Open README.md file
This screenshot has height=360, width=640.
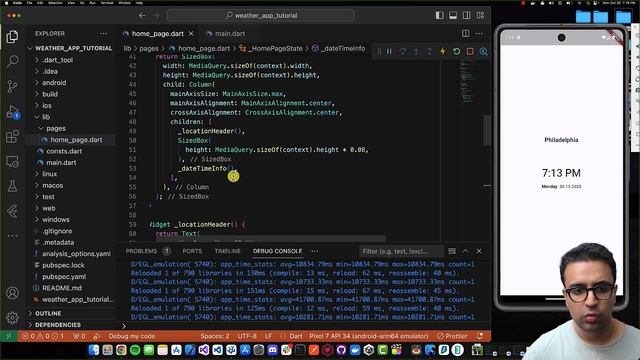(x=71, y=288)
